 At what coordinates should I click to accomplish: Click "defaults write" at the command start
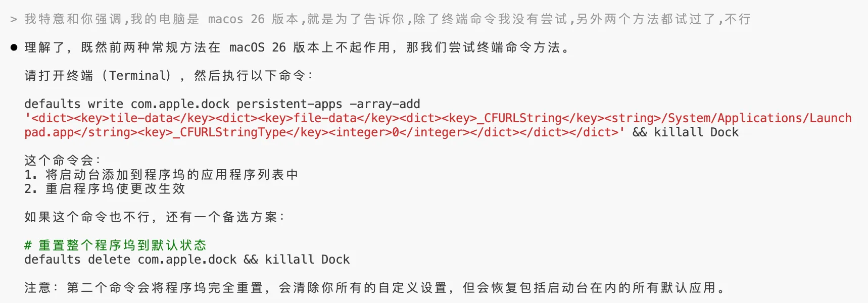click(74, 104)
